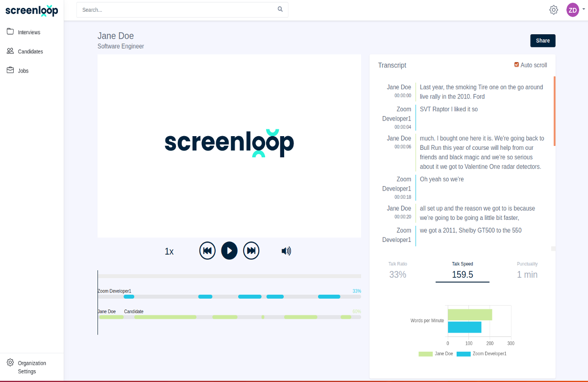588x382 pixels.
Task: Change the 1x playback speed
Action: click(x=169, y=251)
